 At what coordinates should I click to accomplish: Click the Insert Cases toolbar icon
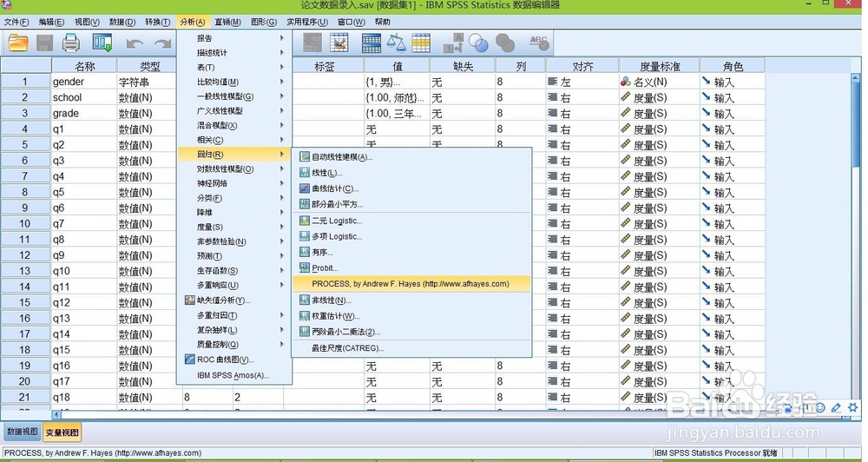click(x=312, y=43)
